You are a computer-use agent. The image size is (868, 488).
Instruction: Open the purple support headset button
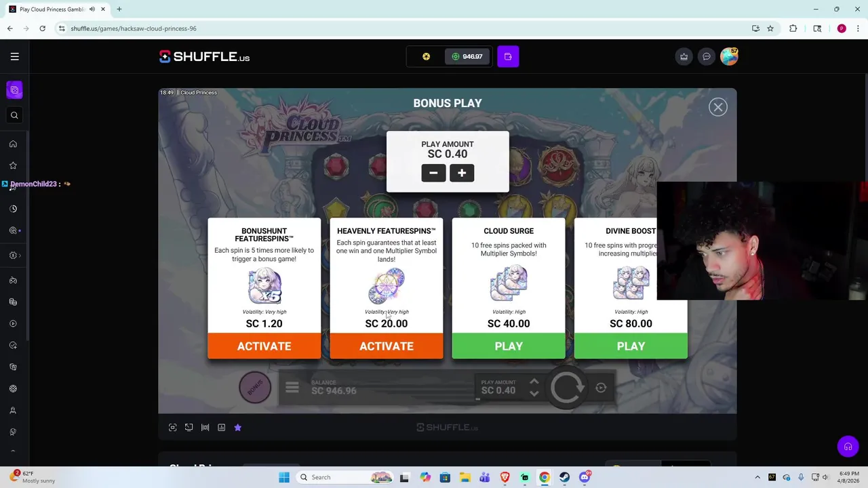pyautogui.click(x=848, y=447)
